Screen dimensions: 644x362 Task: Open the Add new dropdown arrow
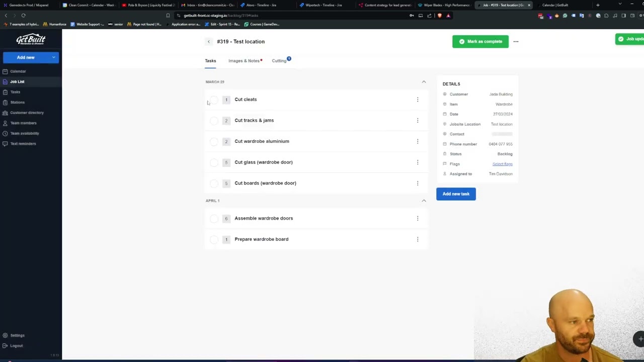[x=53, y=57]
